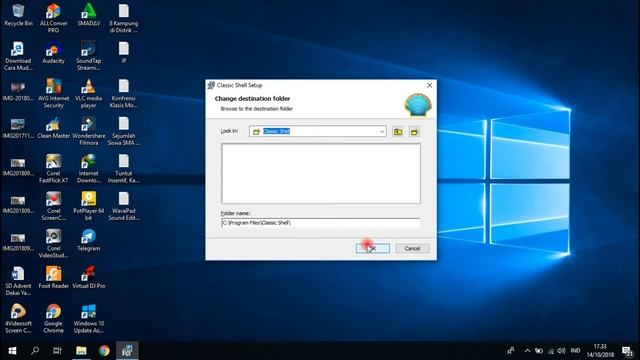The width and height of the screenshot is (640, 360).
Task: Create a new folder in dialog
Action: point(414,131)
